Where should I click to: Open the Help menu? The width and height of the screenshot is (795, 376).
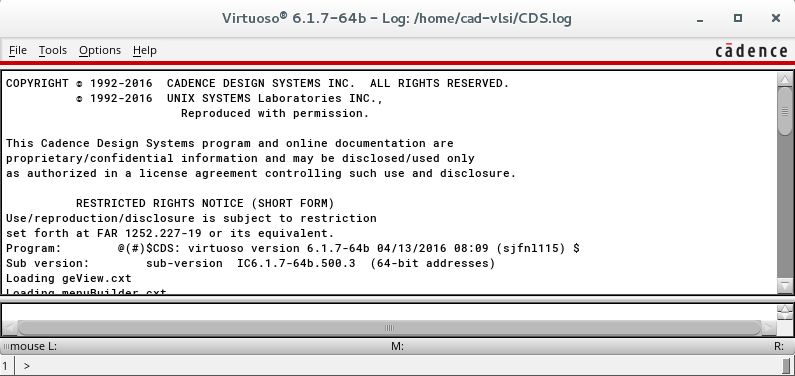pos(144,50)
